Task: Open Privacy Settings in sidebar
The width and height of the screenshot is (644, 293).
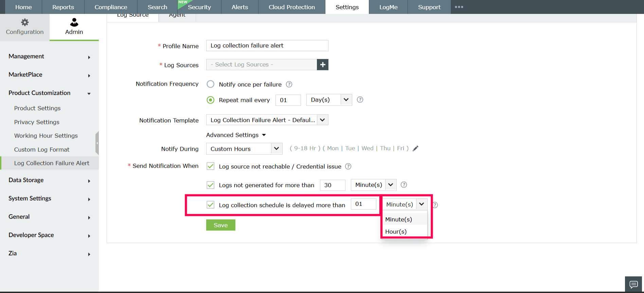Action: pyautogui.click(x=37, y=122)
